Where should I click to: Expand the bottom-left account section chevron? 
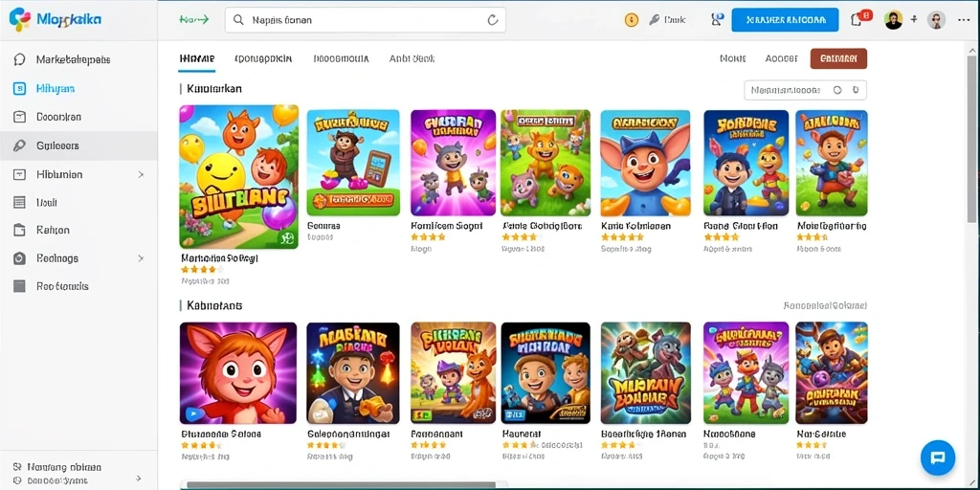pos(138,479)
